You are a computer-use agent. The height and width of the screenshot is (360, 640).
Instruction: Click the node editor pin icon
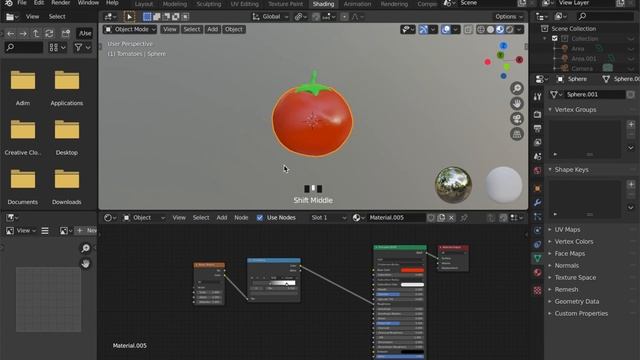tap(464, 218)
